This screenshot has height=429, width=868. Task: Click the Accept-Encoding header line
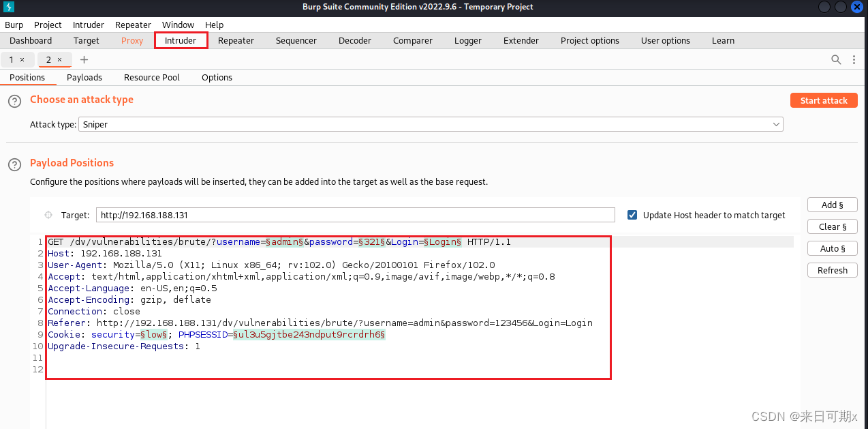click(129, 299)
